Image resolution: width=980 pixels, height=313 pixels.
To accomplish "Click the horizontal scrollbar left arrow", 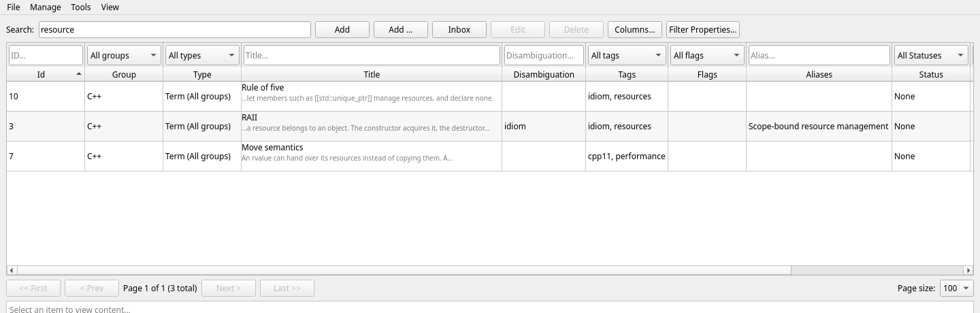I will 11,270.
